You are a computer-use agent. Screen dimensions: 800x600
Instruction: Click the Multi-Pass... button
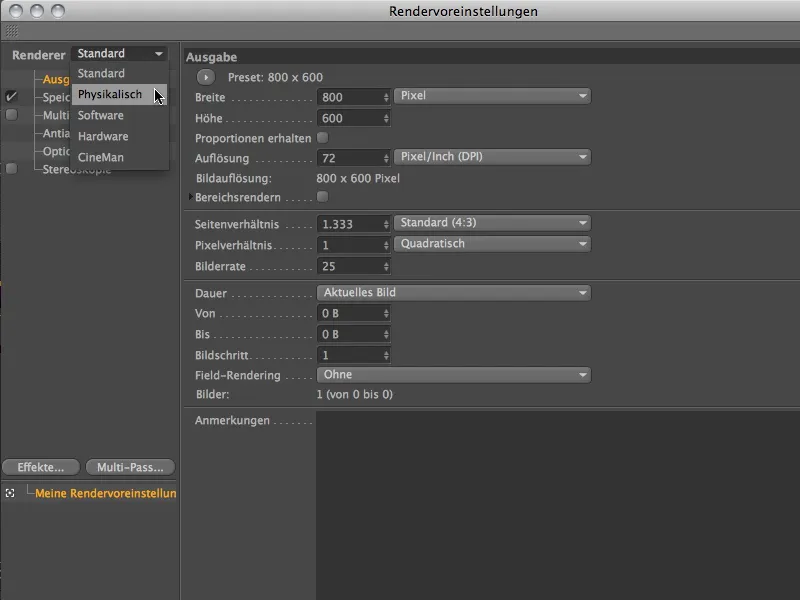coord(130,467)
